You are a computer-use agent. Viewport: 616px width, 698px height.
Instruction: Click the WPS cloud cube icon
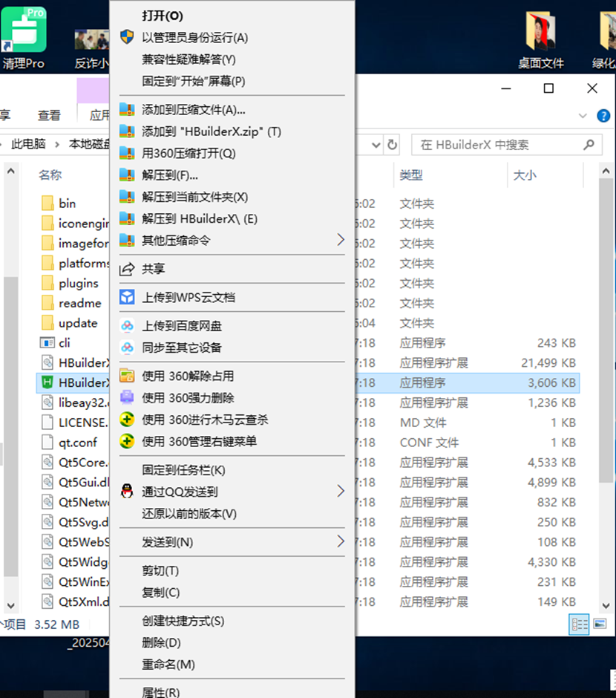tap(127, 297)
